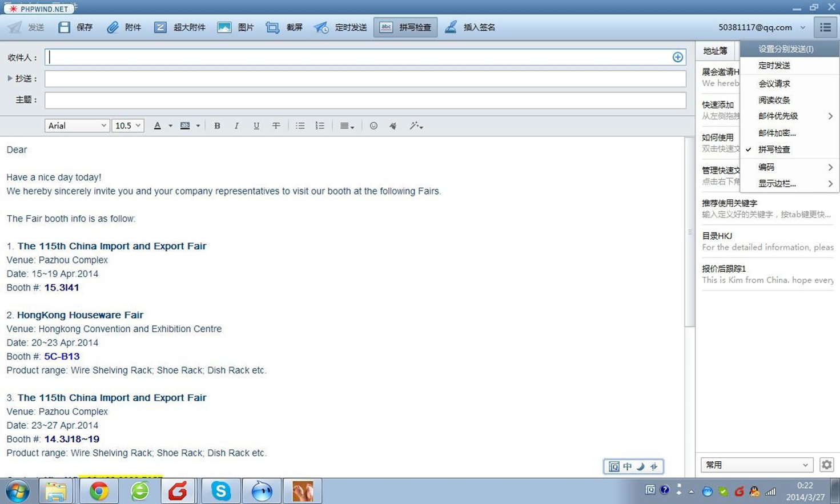Click the attachment paperclip icon

113,27
